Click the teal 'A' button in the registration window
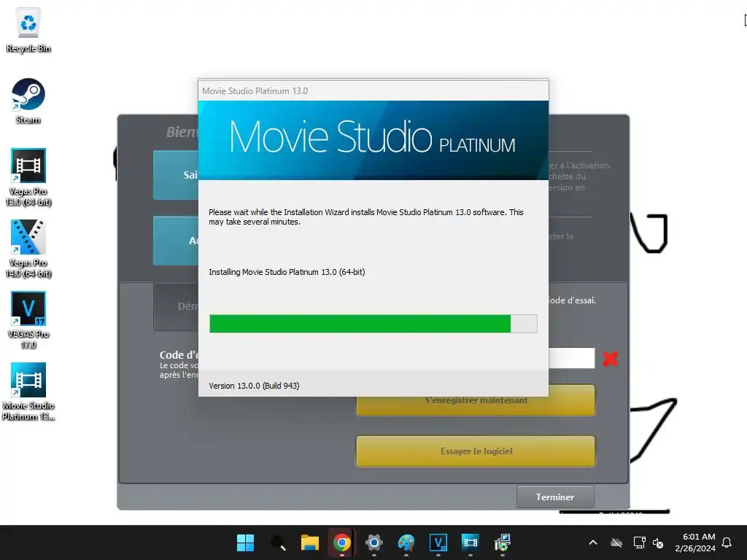This screenshot has width=747, height=560. [176, 241]
